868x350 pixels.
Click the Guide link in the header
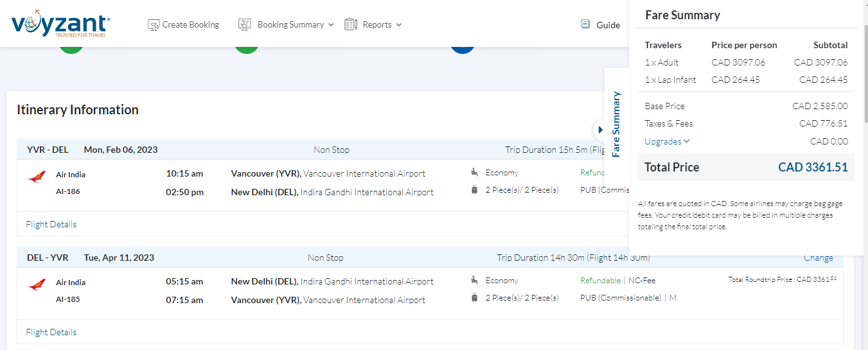click(608, 25)
